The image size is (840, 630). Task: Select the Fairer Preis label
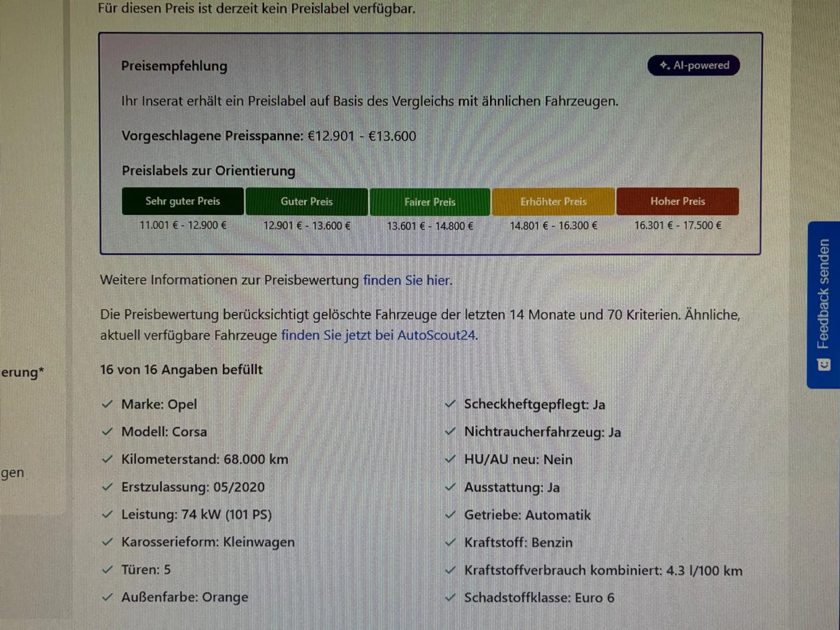430,202
